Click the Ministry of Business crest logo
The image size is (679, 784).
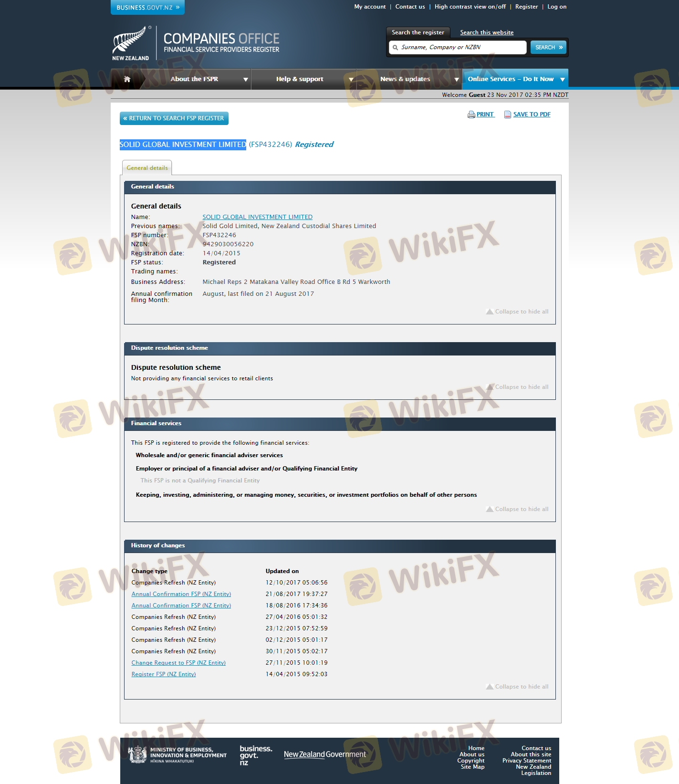pos(138,755)
